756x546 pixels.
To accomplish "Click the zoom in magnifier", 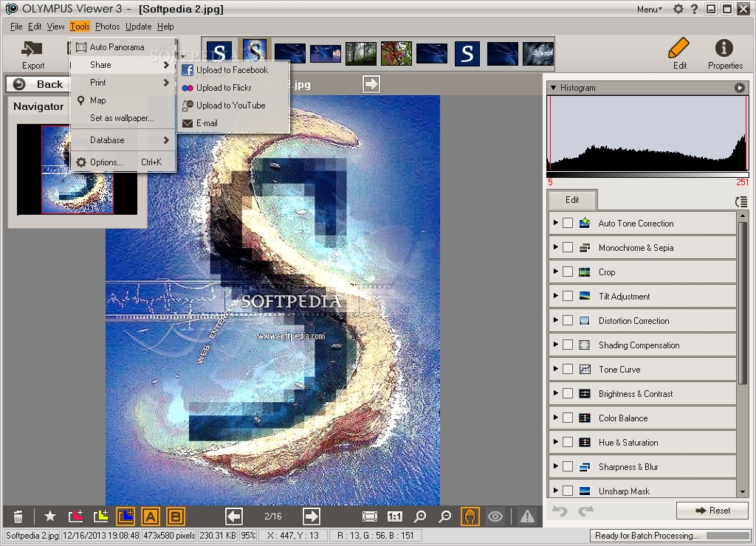I will coord(420,516).
